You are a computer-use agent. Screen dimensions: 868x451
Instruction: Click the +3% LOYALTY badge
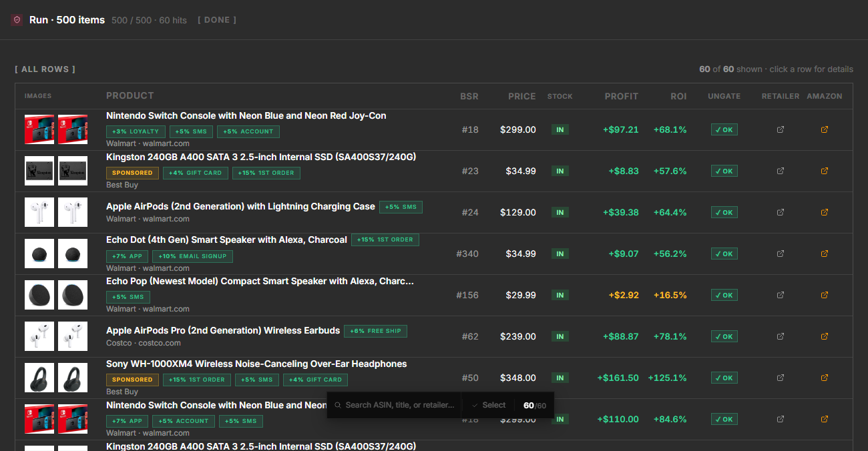(x=136, y=131)
